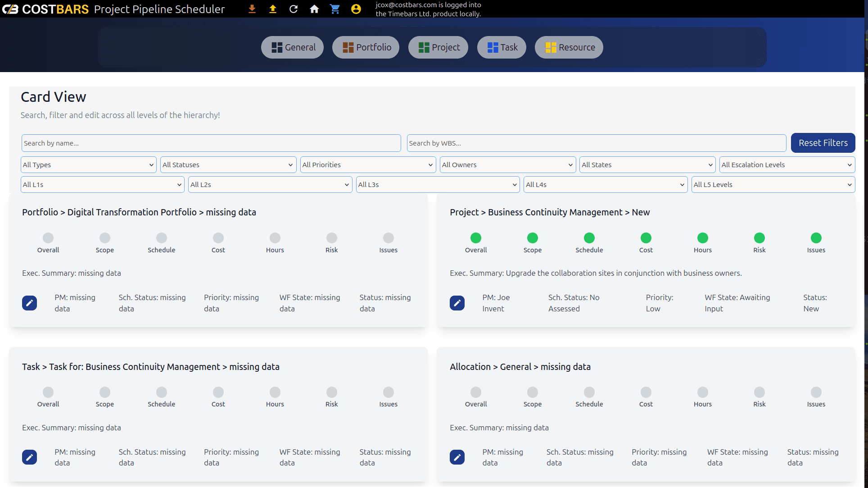Click 'PM: Joe Invent' text
868x488 pixels.
[x=496, y=303]
